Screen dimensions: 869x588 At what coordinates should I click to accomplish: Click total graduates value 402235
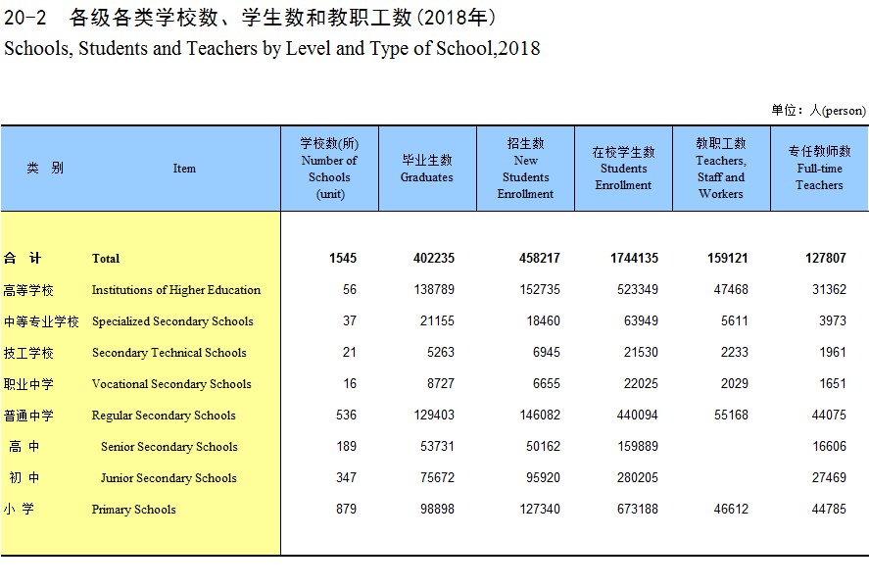tap(434, 259)
